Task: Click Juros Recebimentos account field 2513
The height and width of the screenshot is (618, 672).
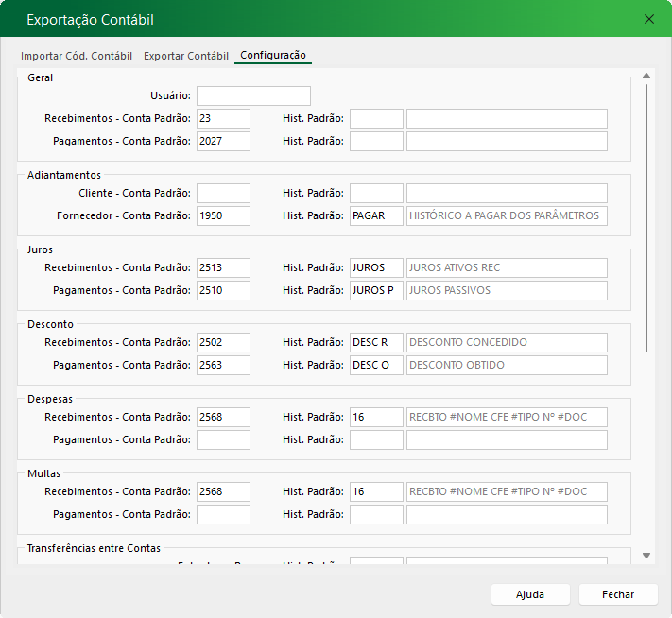Action: tap(224, 267)
